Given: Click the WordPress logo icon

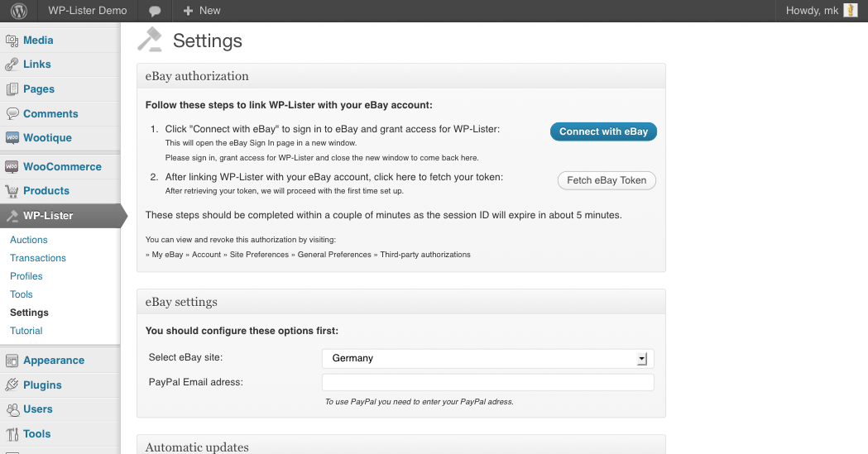Looking at the screenshot, I should click(19, 11).
